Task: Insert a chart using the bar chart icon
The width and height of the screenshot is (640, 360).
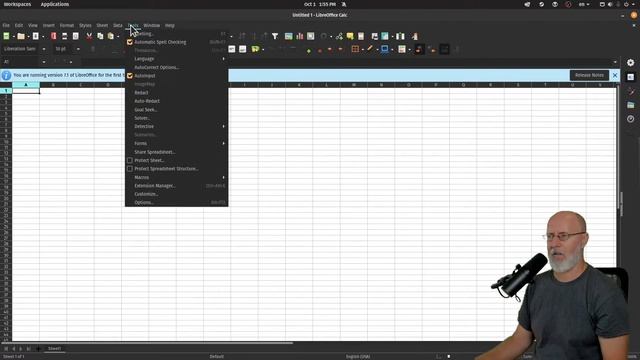Action: [x=300, y=36]
